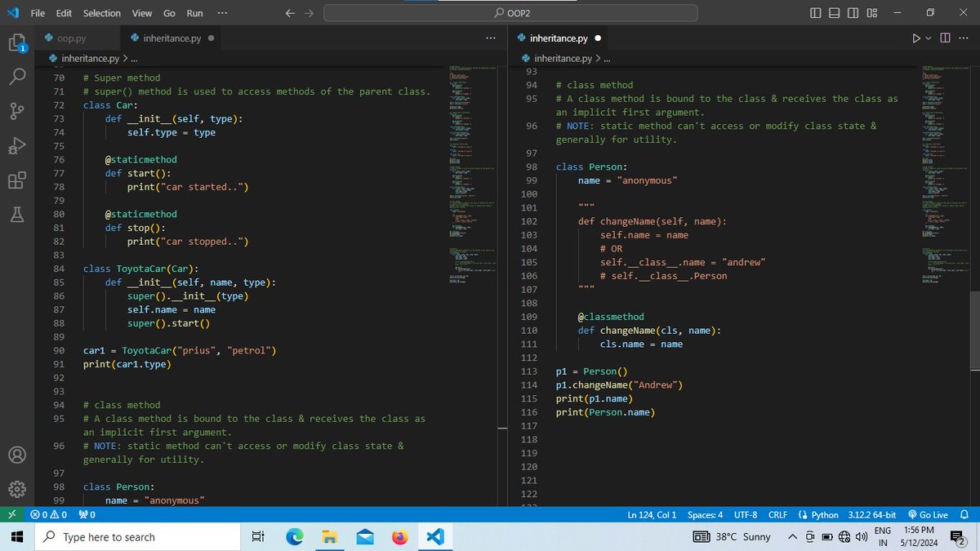The width and height of the screenshot is (980, 551).
Task: Click the unsaved dot on the right inheritance.py tab
Action: [598, 38]
